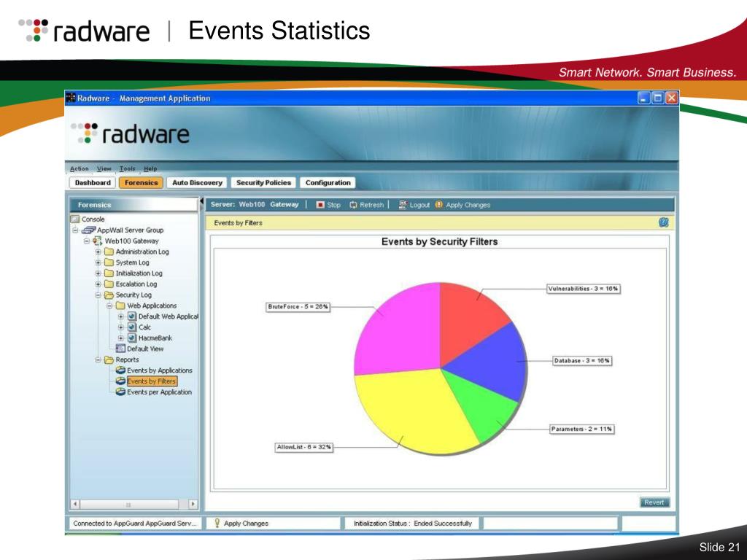Expand the System Log node
This screenshot has height=560, width=747.
pyautogui.click(x=98, y=262)
